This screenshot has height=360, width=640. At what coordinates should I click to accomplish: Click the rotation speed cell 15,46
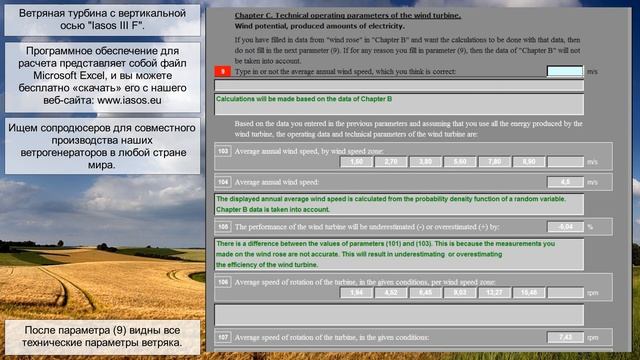coord(529,293)
